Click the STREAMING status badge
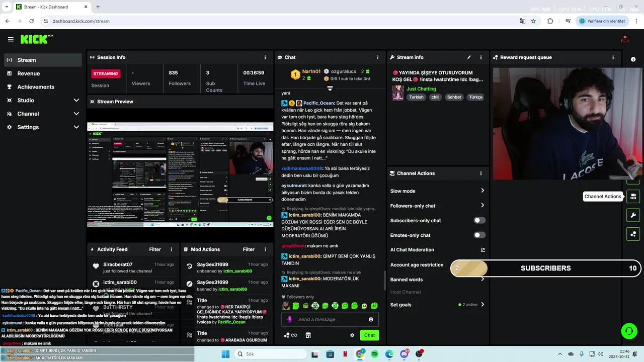This screenshot has height=362, width=644. point(106,73)
